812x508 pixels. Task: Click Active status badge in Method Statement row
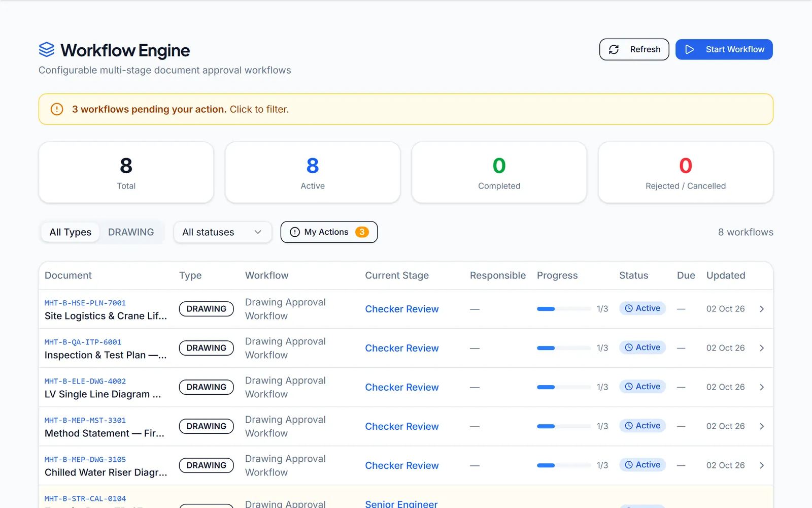[x=642, y=426]
